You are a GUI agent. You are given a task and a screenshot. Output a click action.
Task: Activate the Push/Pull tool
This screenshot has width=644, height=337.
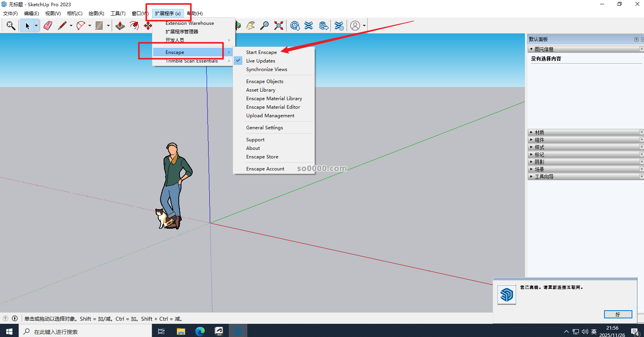click(x=120, y=26)
